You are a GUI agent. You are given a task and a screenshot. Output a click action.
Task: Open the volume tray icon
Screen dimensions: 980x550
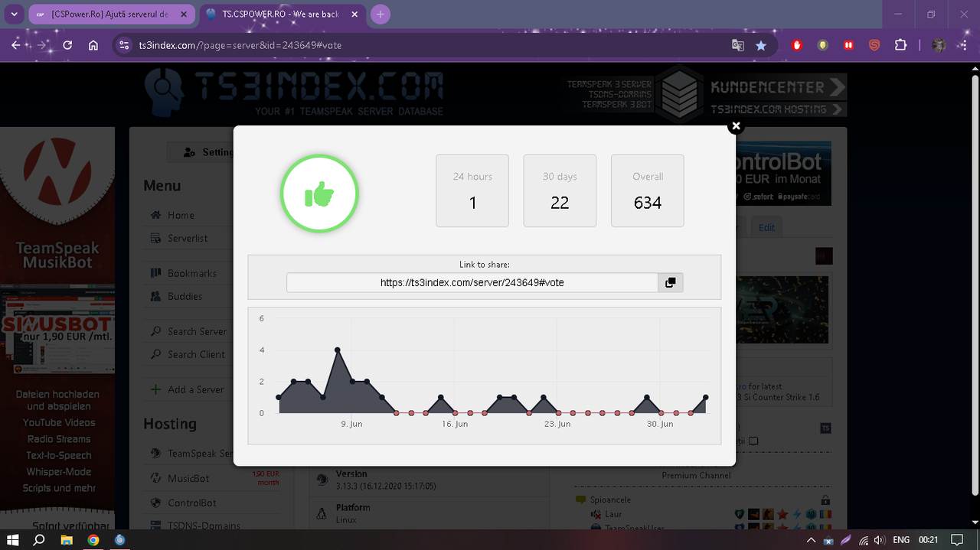[879, 539]
